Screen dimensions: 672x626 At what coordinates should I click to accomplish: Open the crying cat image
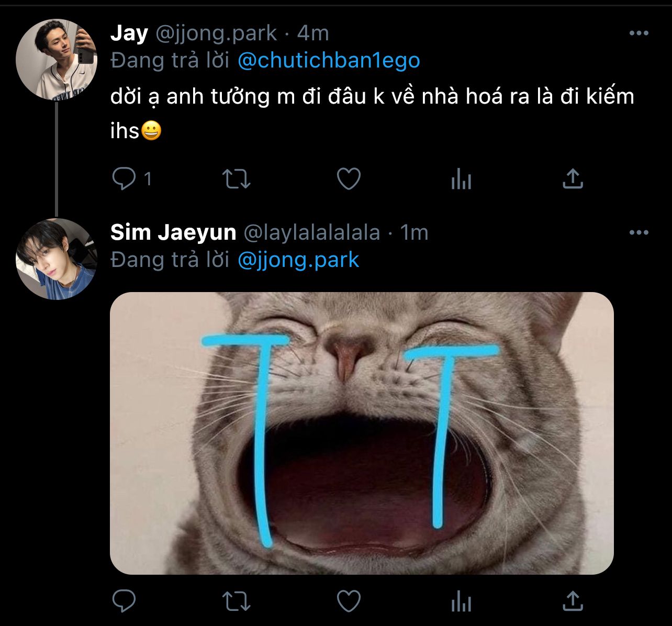[x=362, y=433]
